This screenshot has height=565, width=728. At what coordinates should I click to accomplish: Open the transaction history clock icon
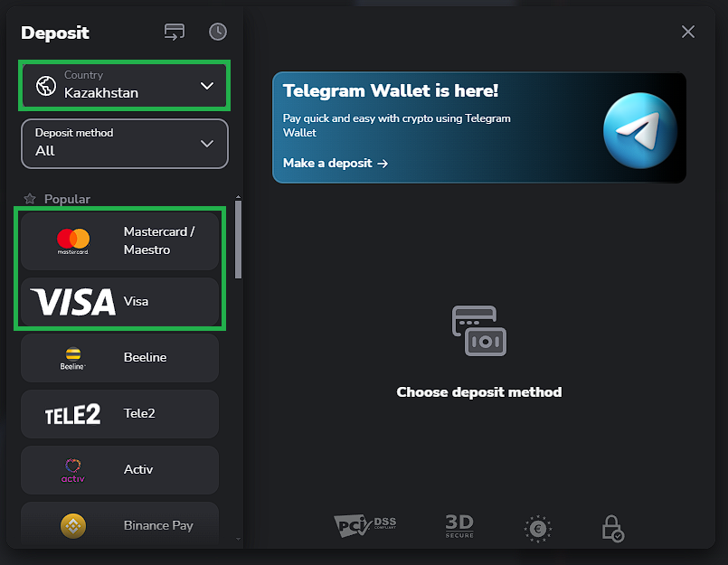point(218,32)
